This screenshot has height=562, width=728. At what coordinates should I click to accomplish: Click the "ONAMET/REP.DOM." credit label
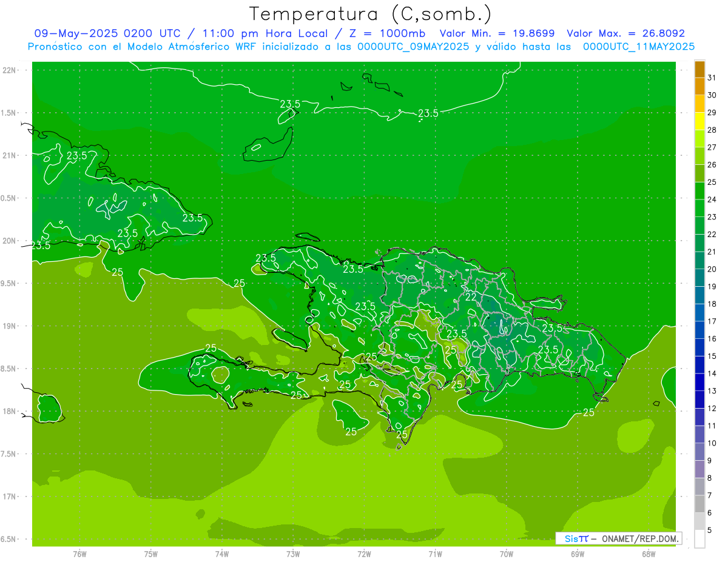(641, 538)
